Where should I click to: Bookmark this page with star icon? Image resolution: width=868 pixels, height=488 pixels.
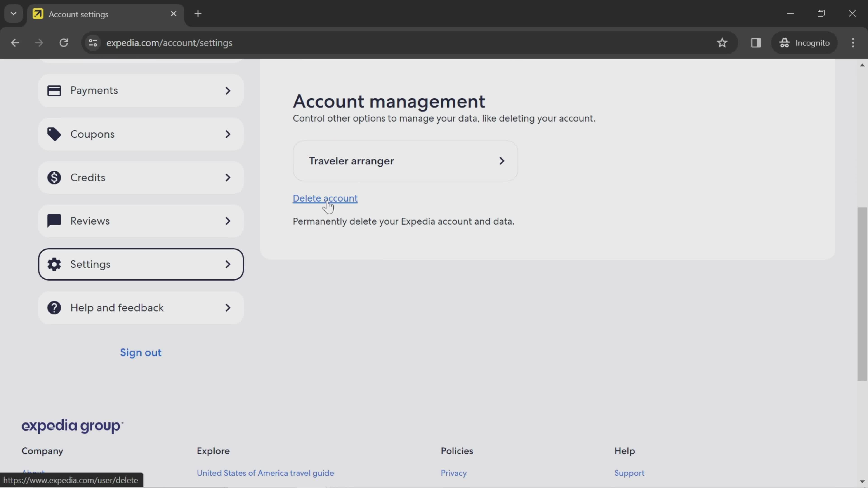coord(722,43)
